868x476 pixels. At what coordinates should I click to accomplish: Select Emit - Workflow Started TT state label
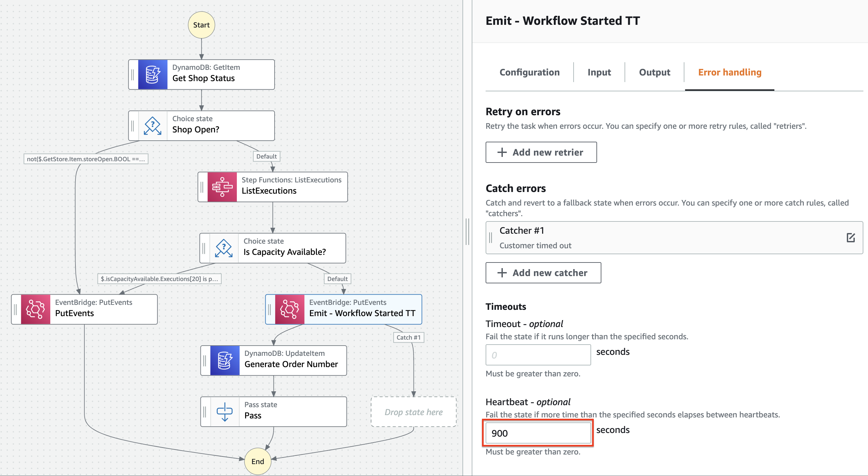click(x=362, y=313)
